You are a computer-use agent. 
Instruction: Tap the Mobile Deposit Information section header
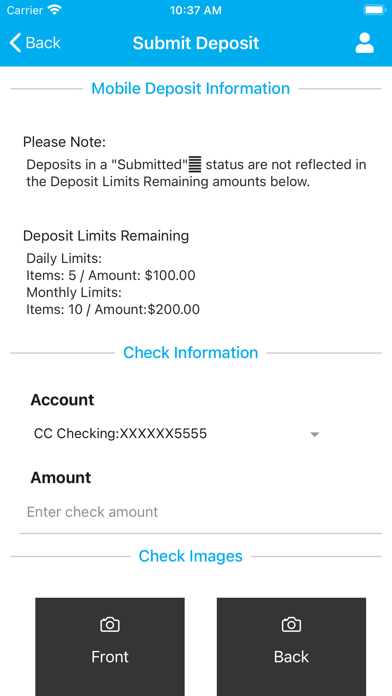click(191, 88)
